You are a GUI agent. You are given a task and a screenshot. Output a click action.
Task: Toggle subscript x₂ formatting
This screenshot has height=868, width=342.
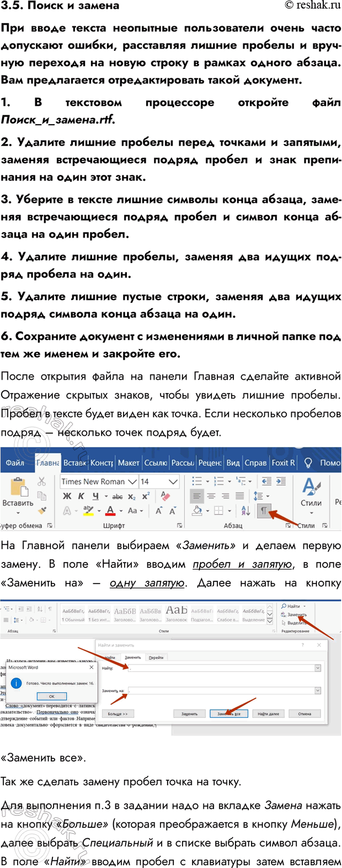[132, 496]
